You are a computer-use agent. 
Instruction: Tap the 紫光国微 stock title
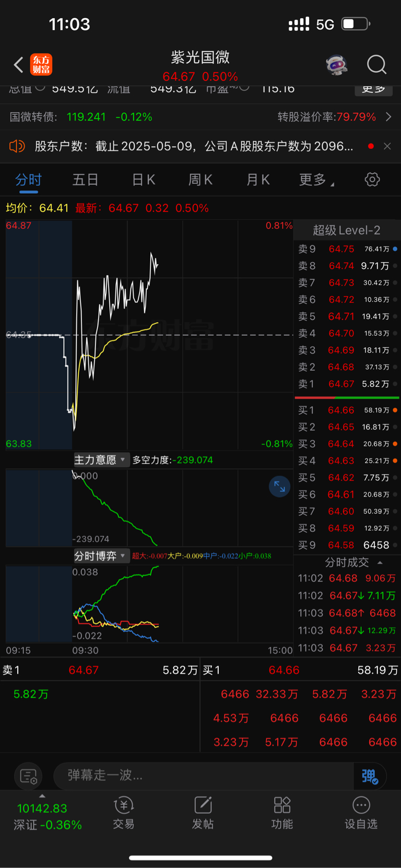pyautogui.click(x=200, y=57)
